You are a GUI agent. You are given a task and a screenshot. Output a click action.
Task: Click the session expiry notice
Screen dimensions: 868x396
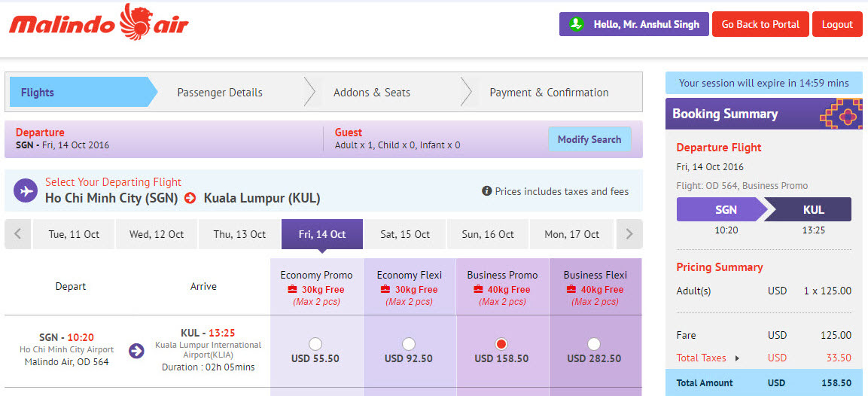pos(764,83)
